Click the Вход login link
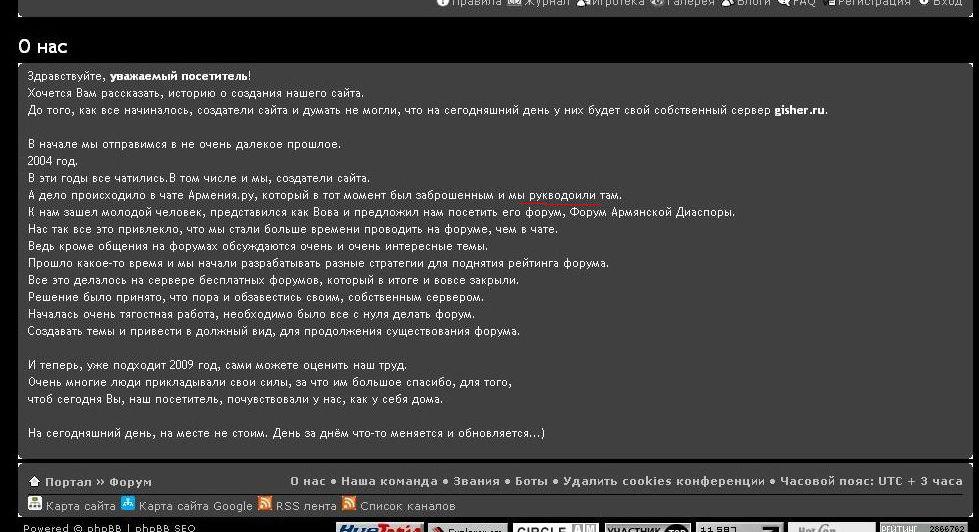 tap(946, 3)
